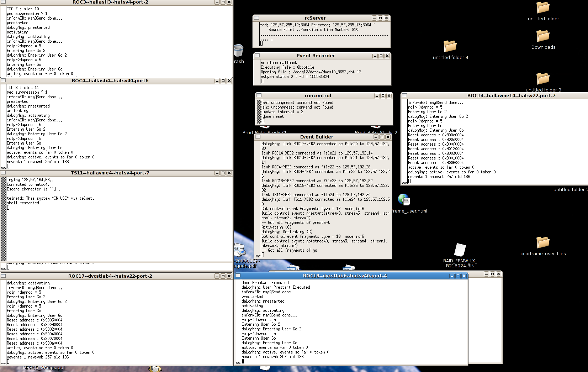This screenshot has height=372, width=588.
Task: Select the untitled folder 2 desktop label
Action: pyautogui.click(x=570, y=189)
